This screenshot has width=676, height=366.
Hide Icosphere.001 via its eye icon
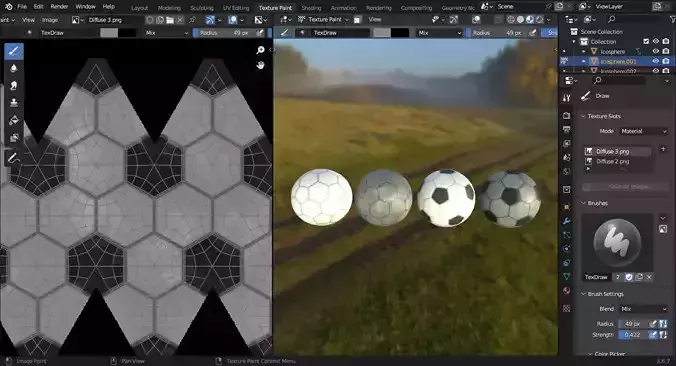click(656, 61)
